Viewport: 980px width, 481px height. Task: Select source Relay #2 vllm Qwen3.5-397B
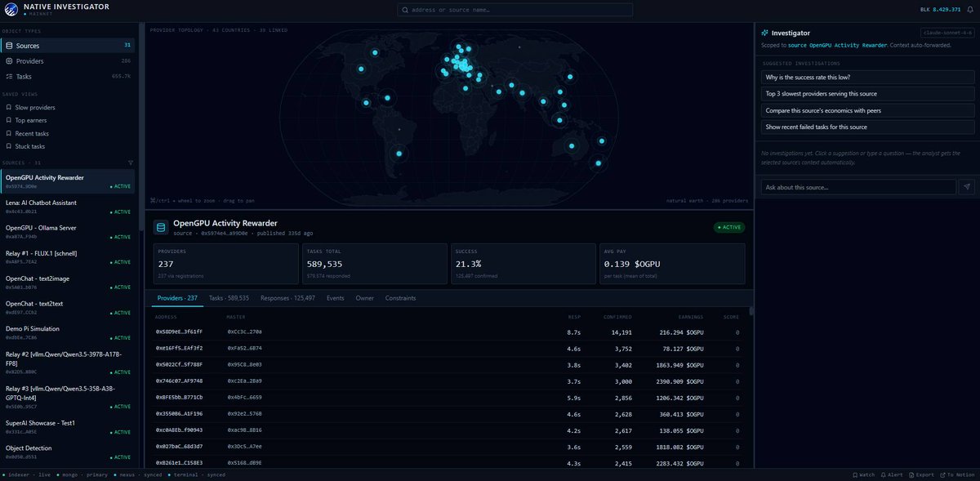click(69, 363)
